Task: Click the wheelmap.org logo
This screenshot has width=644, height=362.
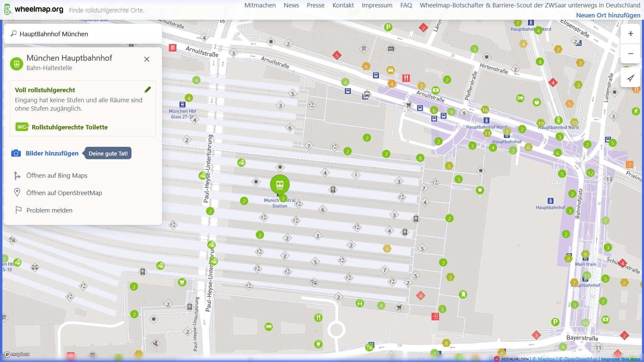Action: click(34, 9)
